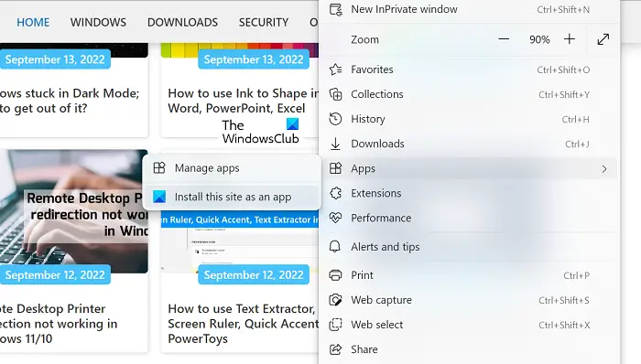Click the History clock icon
Screen dimensions: 641x364
(x=336, y=119)
